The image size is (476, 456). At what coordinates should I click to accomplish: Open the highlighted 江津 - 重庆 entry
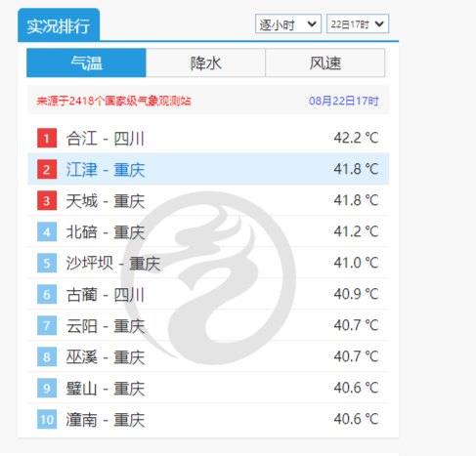208,169
